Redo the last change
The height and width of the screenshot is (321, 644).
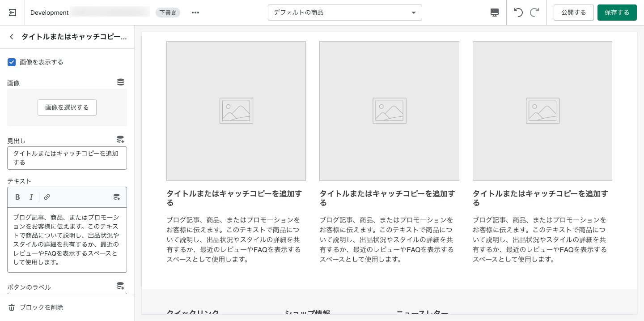point(534,13)
